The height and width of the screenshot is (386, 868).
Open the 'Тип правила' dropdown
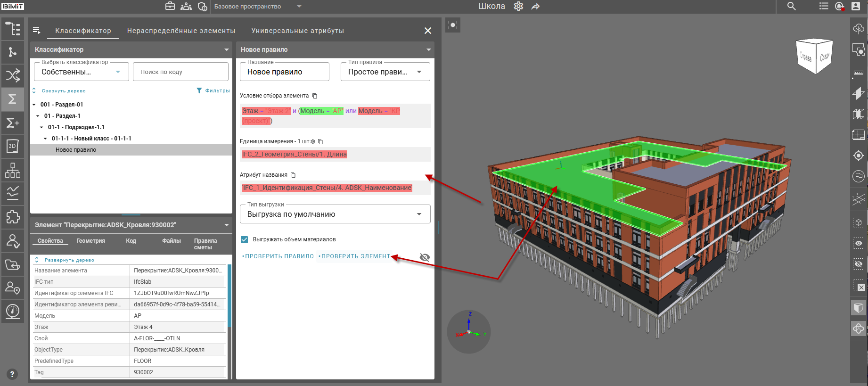(x=385, y=72)
